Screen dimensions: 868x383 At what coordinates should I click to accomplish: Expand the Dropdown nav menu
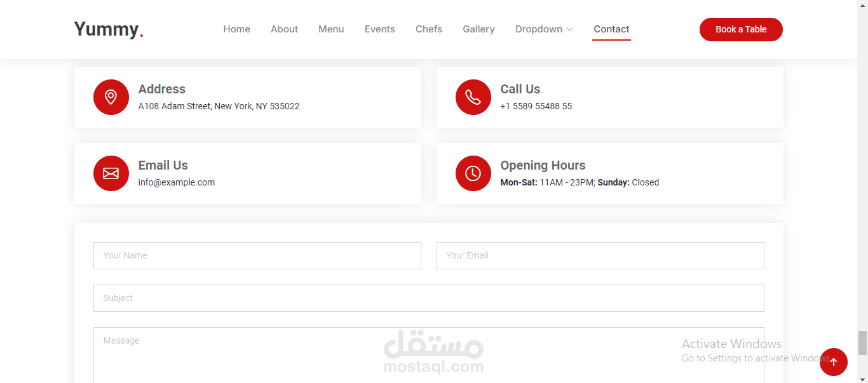pos(544,29)
